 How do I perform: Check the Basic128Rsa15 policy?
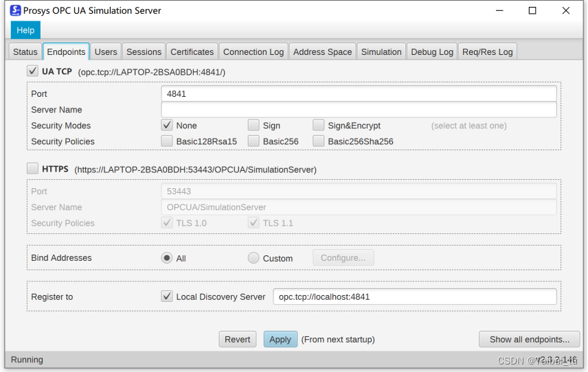pos(167,141)
